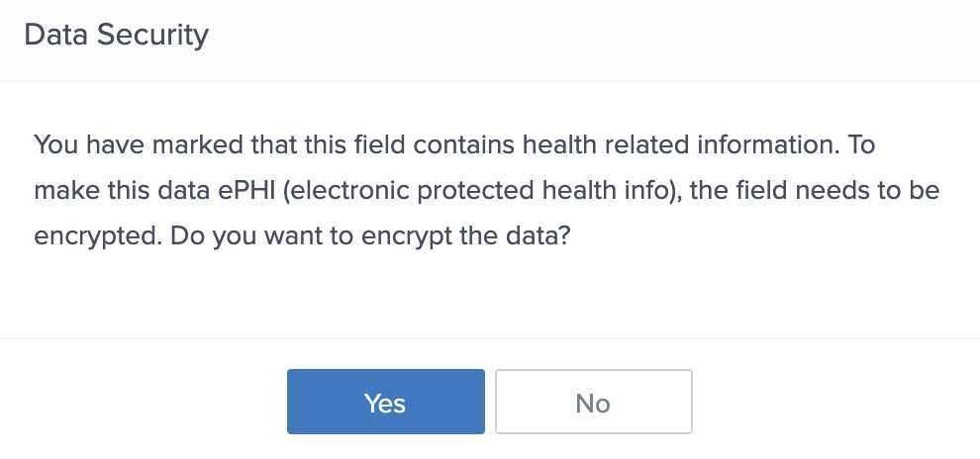980x459 pixels.
Task: Click the word "info" before the closing parenthesis
Action: 645,192
